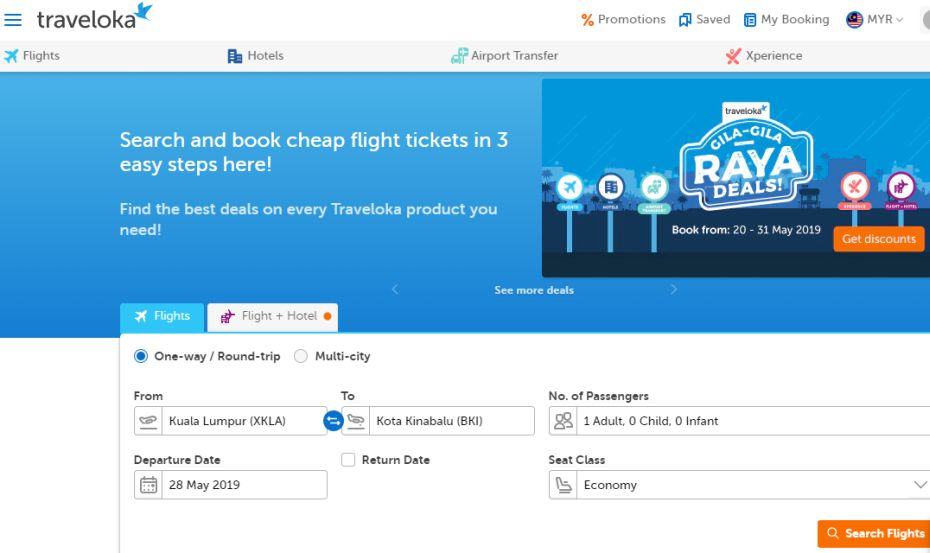This screenshot has width=930, height=553.
Task: Select One-way / Round-trip radio option
Action: pos(141,356)
